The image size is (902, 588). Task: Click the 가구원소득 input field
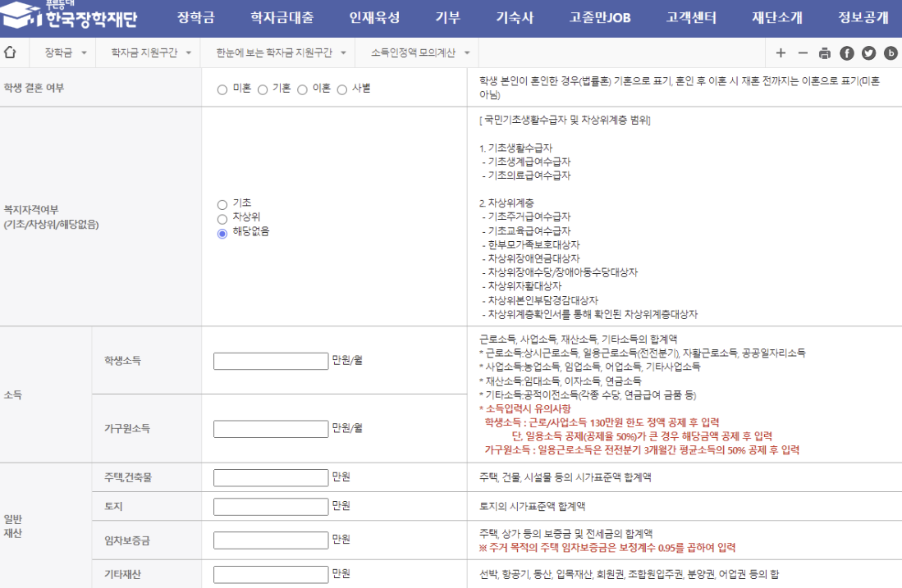[x=271, y=429]
